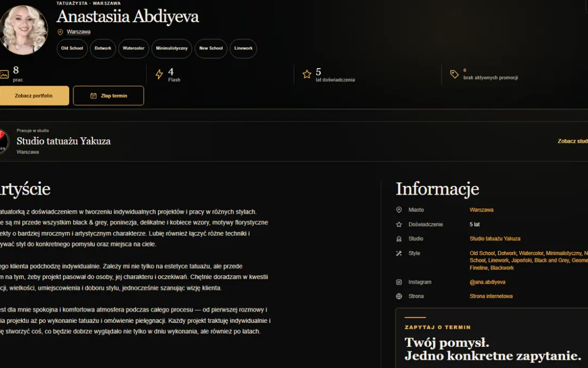Open the Studio tatuażu Yakuza heading link

(x=63, y=141)
